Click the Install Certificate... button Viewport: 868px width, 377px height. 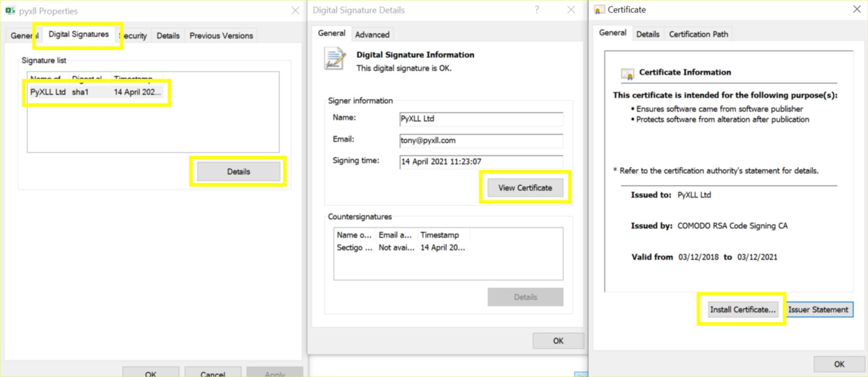pyautogui.click(x=743, y=310)
